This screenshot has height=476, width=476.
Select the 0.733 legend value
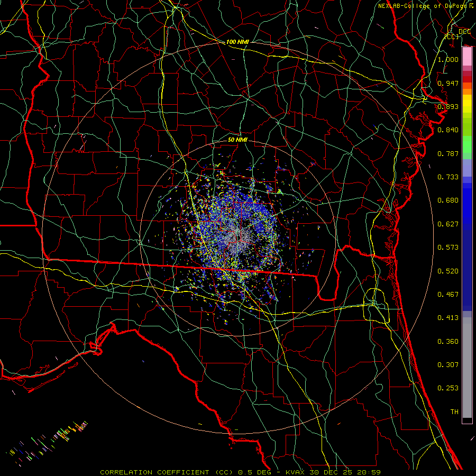click(448, 177)
